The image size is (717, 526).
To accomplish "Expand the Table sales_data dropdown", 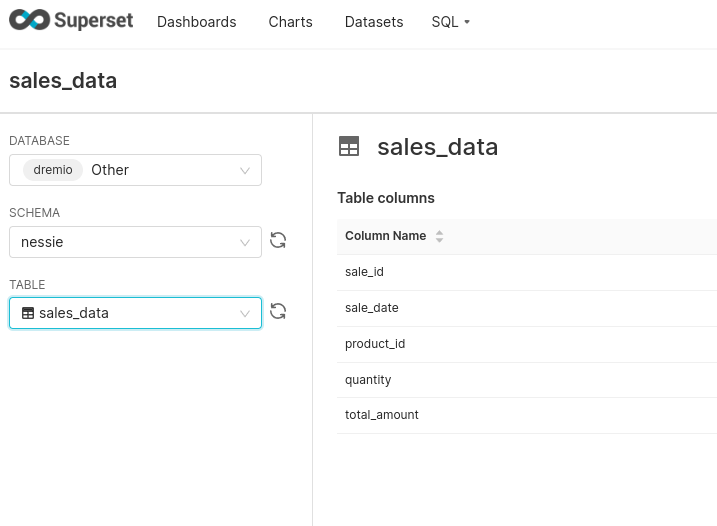I will click(135, 313).
